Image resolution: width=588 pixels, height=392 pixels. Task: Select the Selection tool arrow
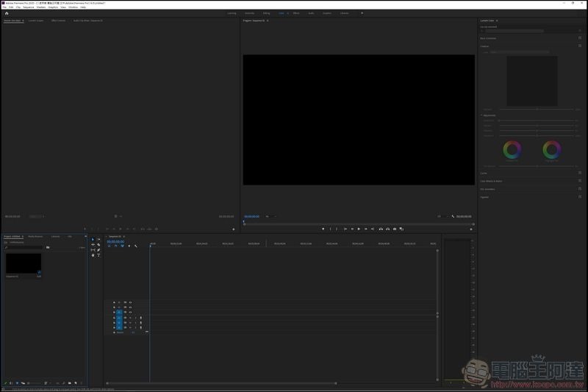click(x=93, y=239)
